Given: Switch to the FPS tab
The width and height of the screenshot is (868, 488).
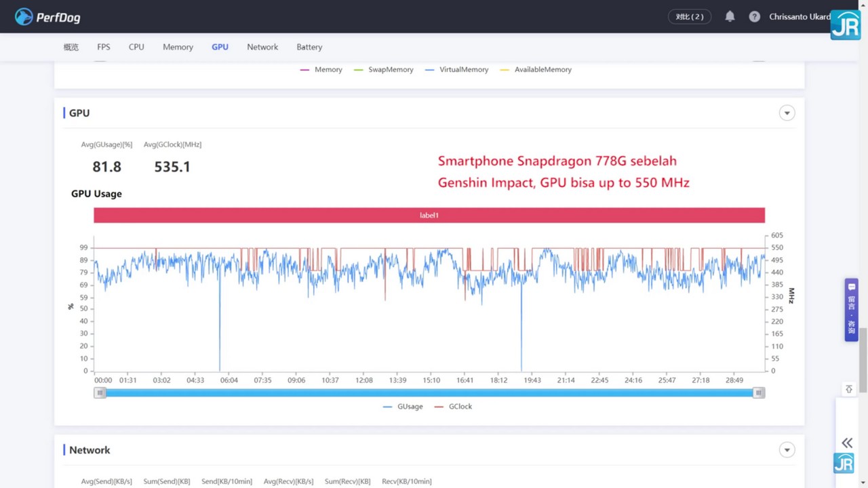Looking at the screenshot, I should 104,47.
